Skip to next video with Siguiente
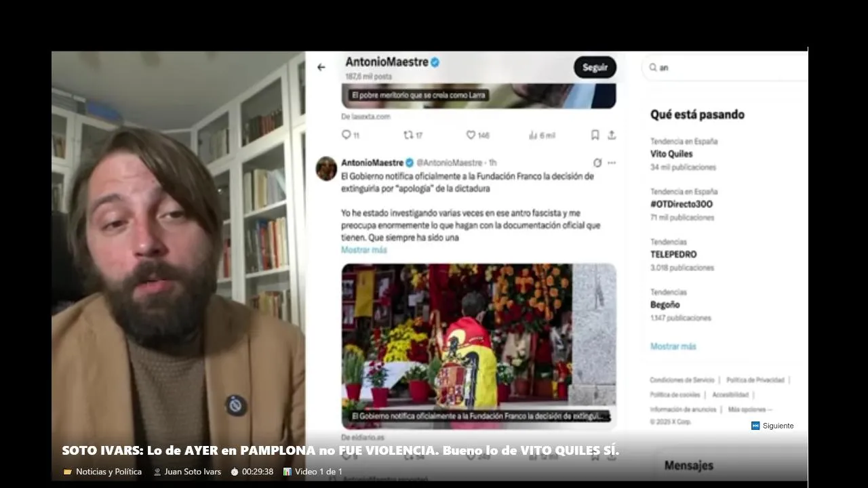Image resolution: width=868 pixels, height=488 pixels. tap(772, 426)
